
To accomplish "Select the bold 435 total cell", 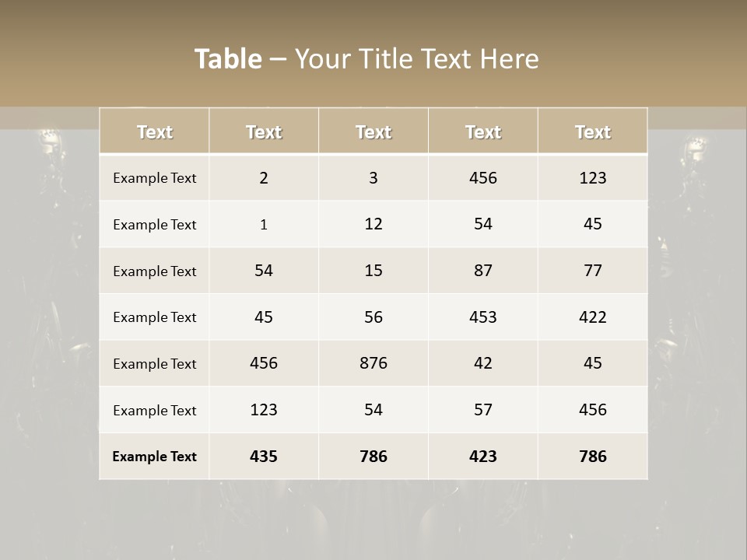I will [264, 457].
